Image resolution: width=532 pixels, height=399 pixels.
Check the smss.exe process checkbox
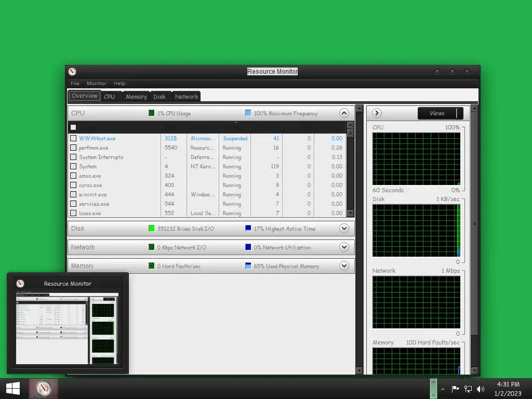pos(73,176)
